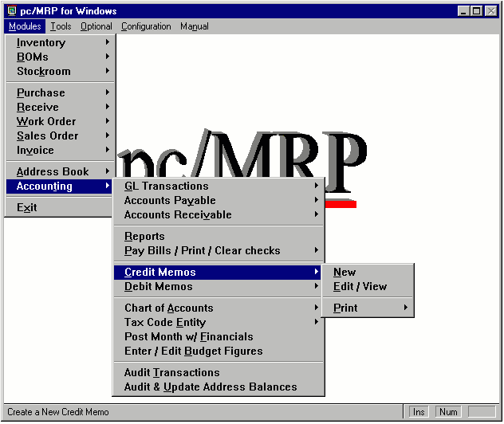
Task: Expand Chart of Accounts submenu
Action: click(219, 308)
